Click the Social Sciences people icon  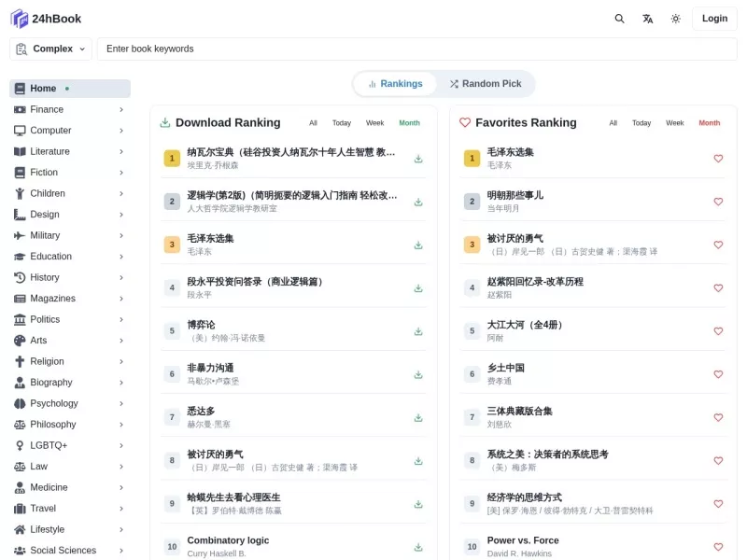tap(20, 550)
